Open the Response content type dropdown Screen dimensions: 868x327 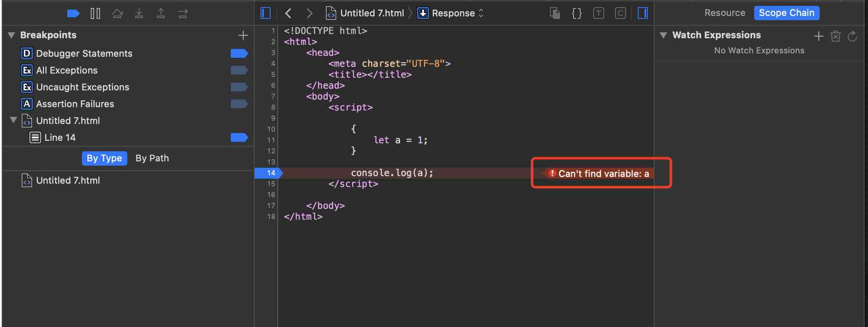pos(450,13)
